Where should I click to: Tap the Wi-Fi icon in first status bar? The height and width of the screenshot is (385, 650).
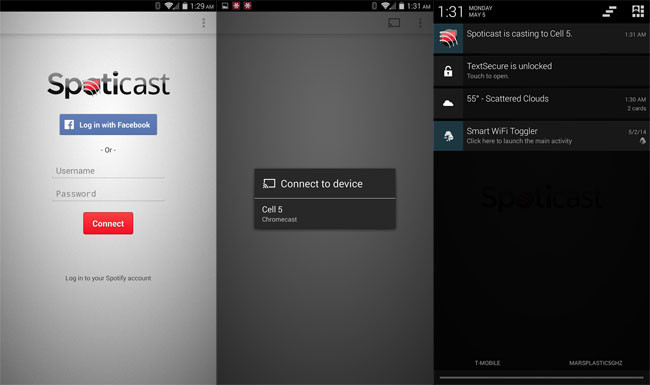(169, 6)
